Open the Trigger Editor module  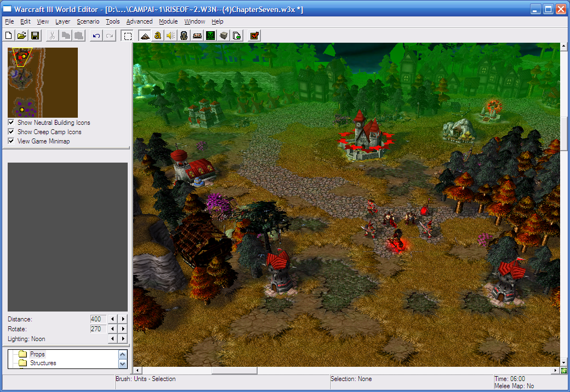pos(158,36)
